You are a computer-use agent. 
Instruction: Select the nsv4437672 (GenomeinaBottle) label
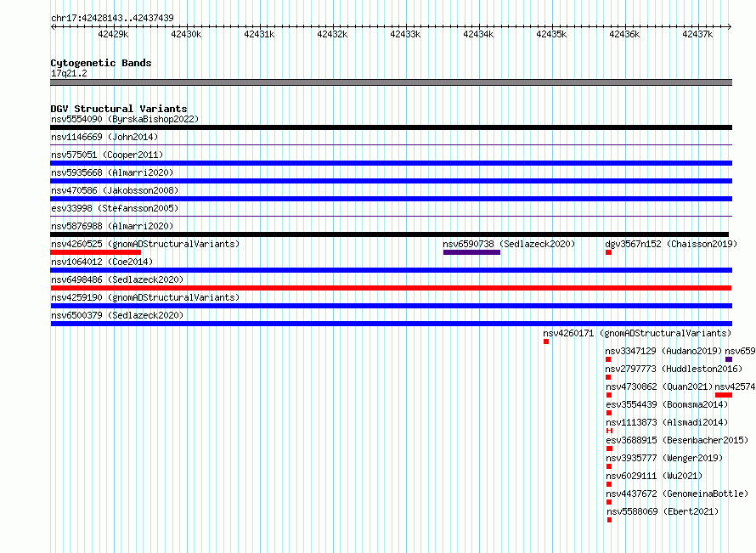pos(677,494)
